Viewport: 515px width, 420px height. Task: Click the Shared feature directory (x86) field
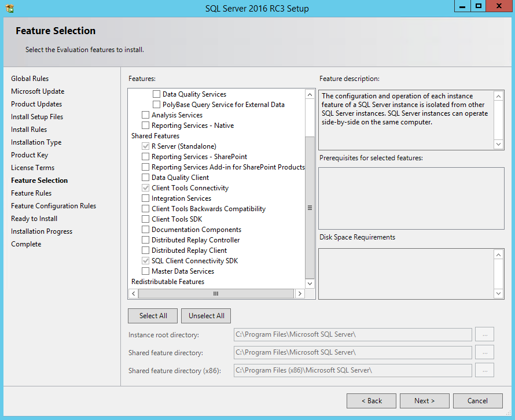point(353,370)
